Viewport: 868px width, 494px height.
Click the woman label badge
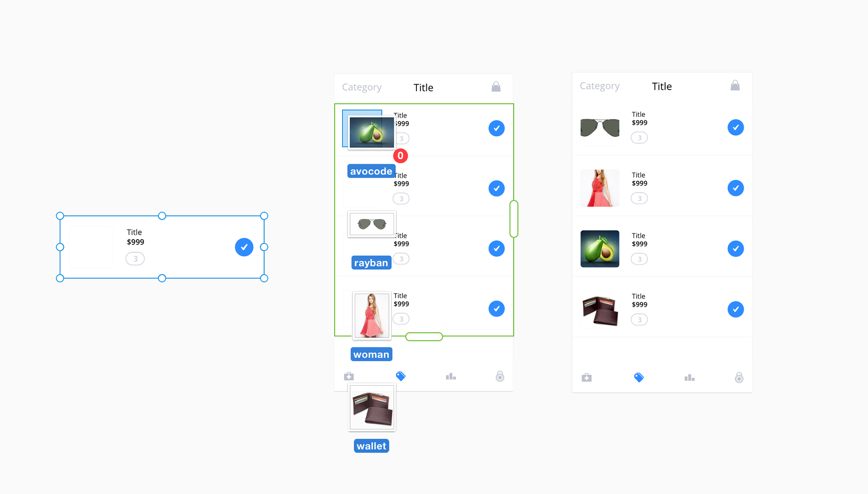[371, 354]
